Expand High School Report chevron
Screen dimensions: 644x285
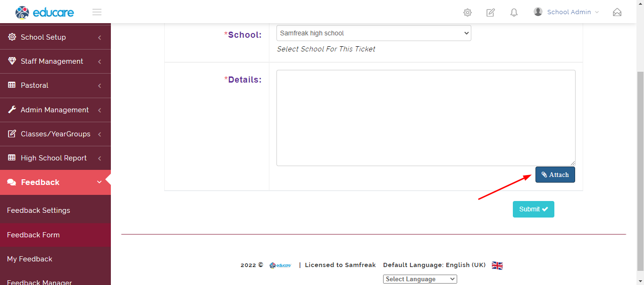[x=100, y=158]
